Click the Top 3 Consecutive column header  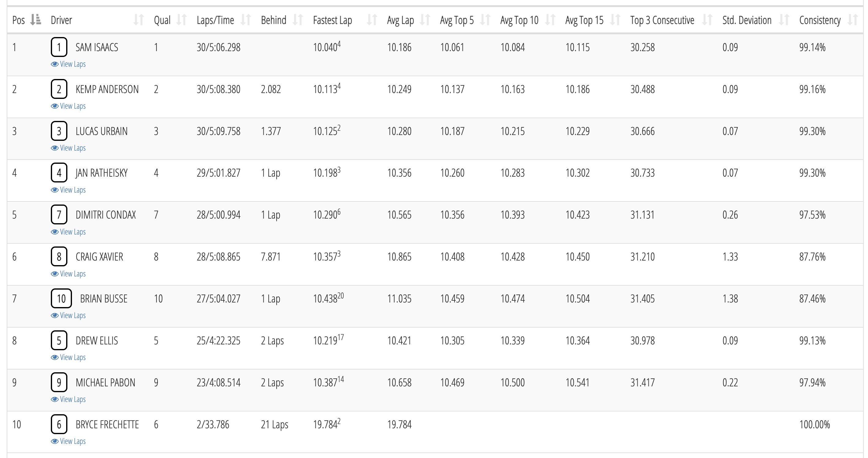[x=662, y=20]
